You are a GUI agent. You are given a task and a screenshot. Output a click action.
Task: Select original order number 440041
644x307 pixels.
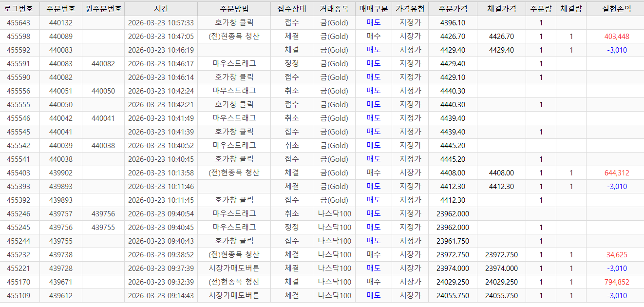point(103,118)
